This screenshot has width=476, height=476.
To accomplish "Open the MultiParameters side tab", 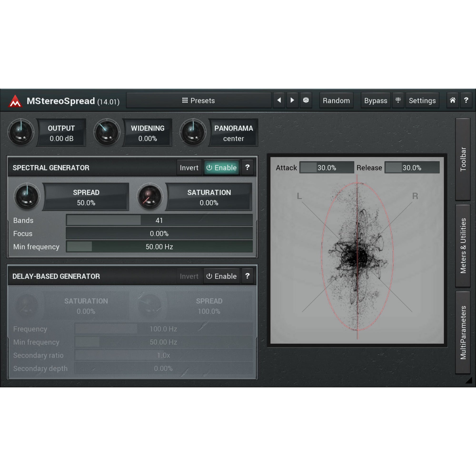I will tap(463, 332).
